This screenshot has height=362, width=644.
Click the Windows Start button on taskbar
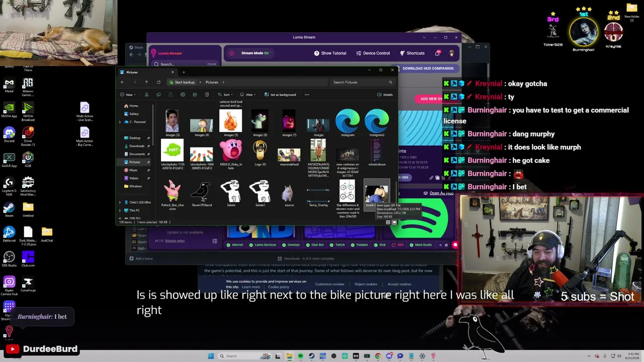211,356
